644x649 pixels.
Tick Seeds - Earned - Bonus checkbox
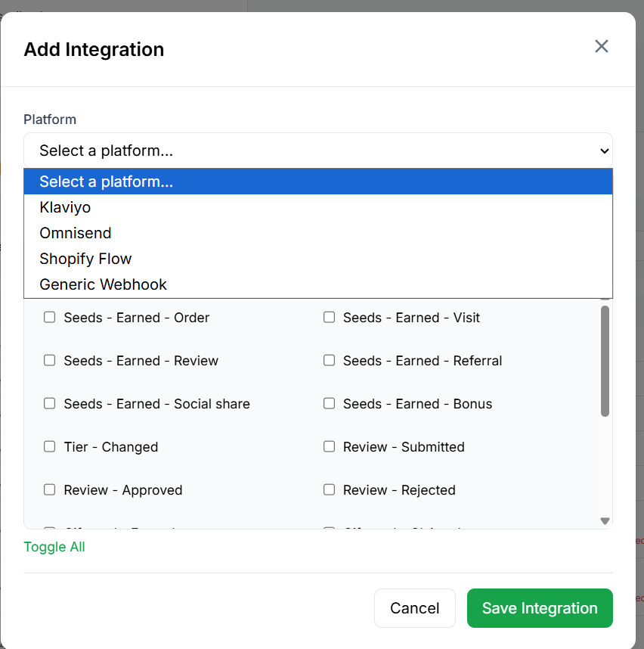330,404
